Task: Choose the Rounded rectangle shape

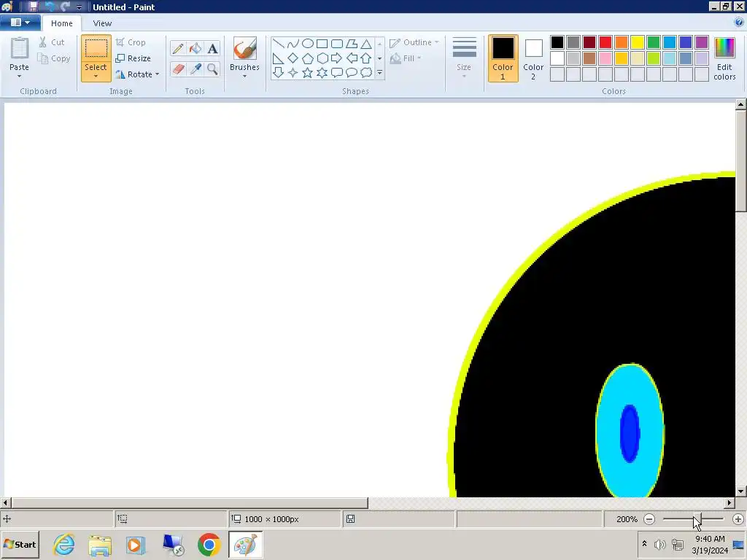Action: 337,44
